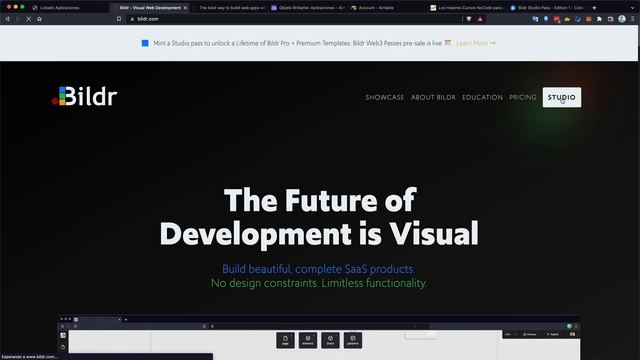Open the extensions puzzle piece menu
The width and height of the screenshot is (640, 360).
point(599,19)
